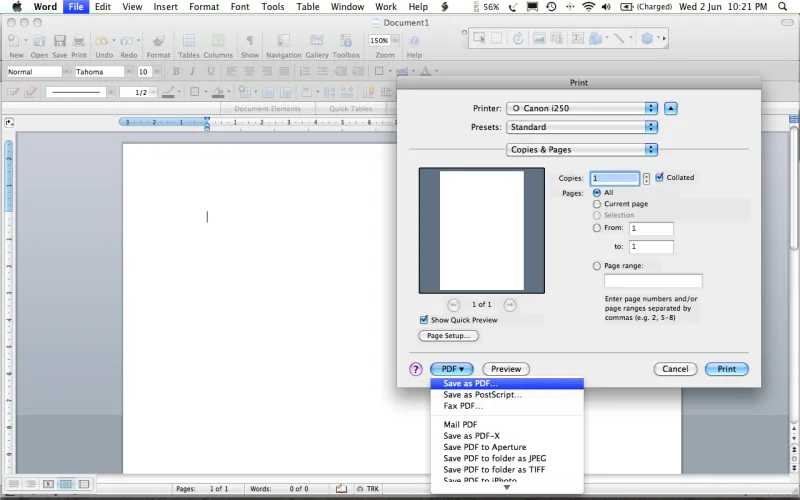Collapse the print dialog with triangle button
Viewport: 800px width, 500px height.
pyautogui.click(x=671, y=108)
